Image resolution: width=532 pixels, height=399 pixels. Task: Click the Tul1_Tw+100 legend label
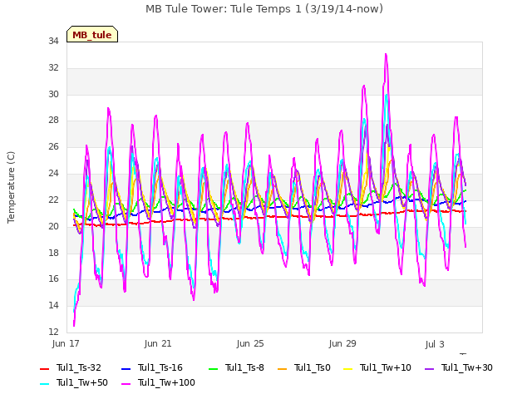[166, 382]
